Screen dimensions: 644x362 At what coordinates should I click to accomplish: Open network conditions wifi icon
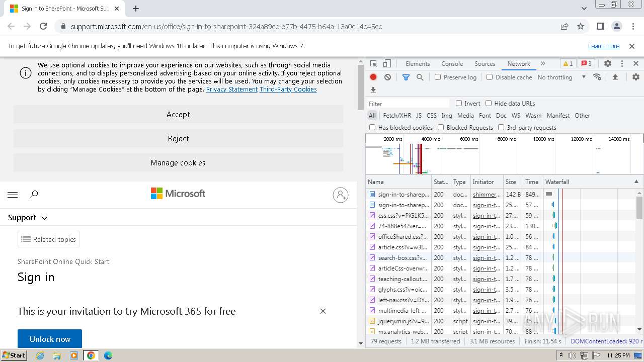[597, 77]
